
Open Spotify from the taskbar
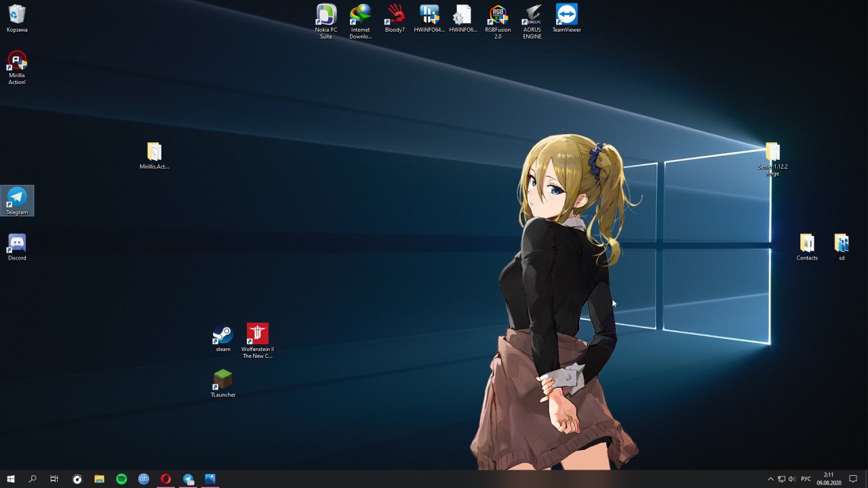(x=121, y=479)
